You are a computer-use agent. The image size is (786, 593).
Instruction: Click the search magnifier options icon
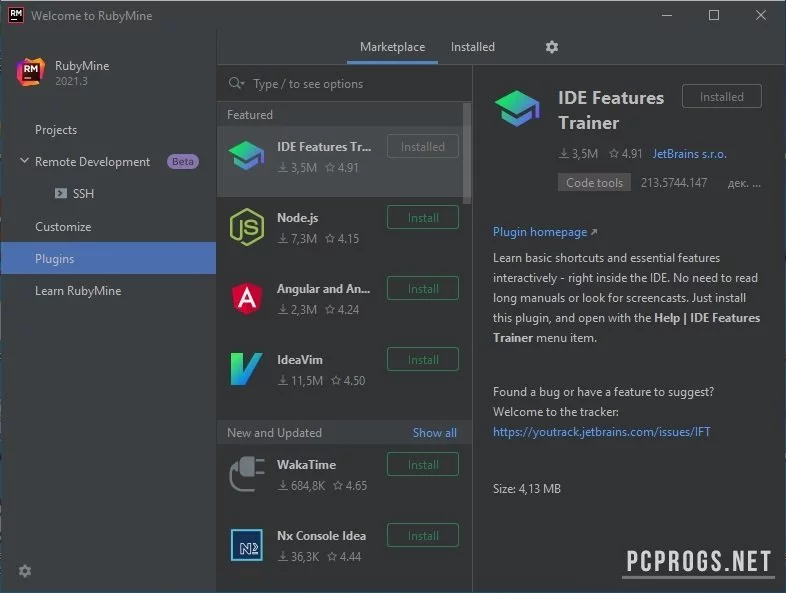[236, 83]
